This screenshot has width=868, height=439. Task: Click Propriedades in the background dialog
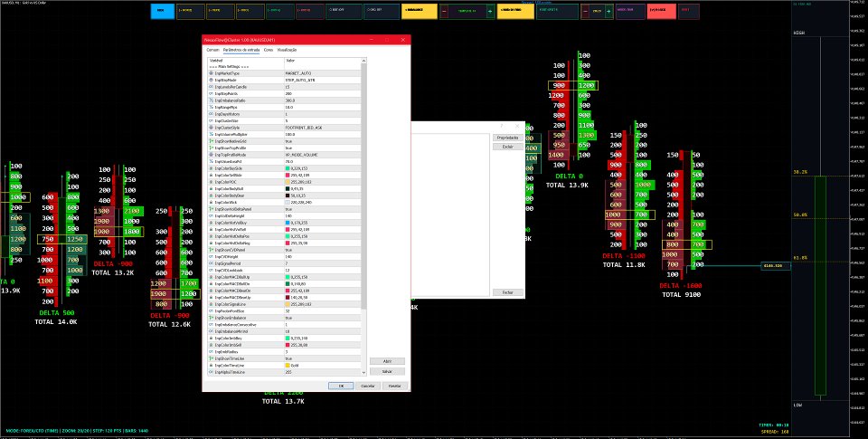click(507, 138)
